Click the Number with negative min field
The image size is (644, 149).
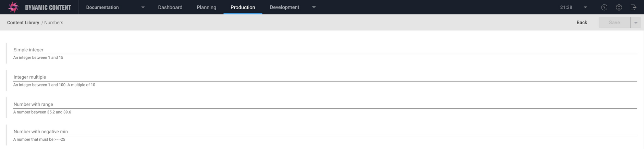pyautogui.click(x=325, y=132)
